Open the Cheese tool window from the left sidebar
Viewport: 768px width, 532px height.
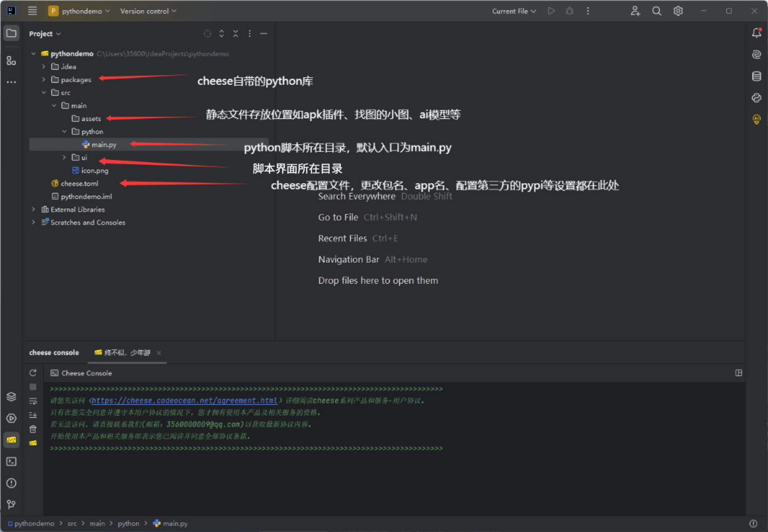(11, 440)
